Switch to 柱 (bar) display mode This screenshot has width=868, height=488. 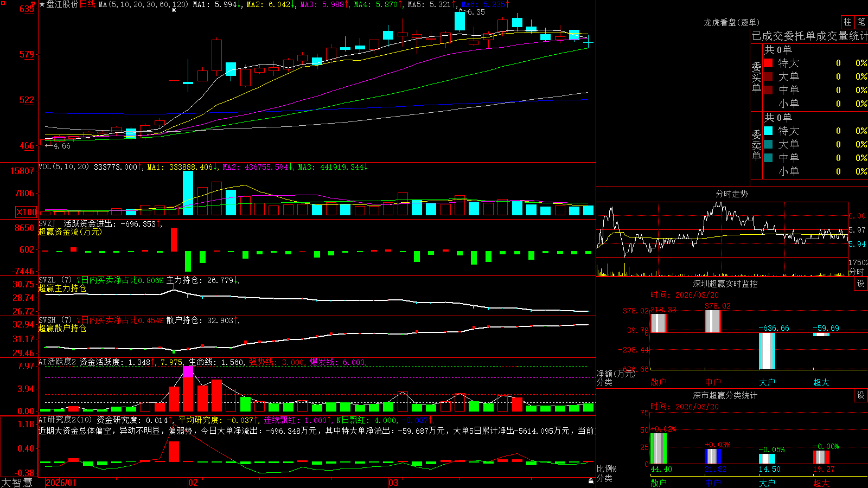pyautogui.click(x=847, y=22)
